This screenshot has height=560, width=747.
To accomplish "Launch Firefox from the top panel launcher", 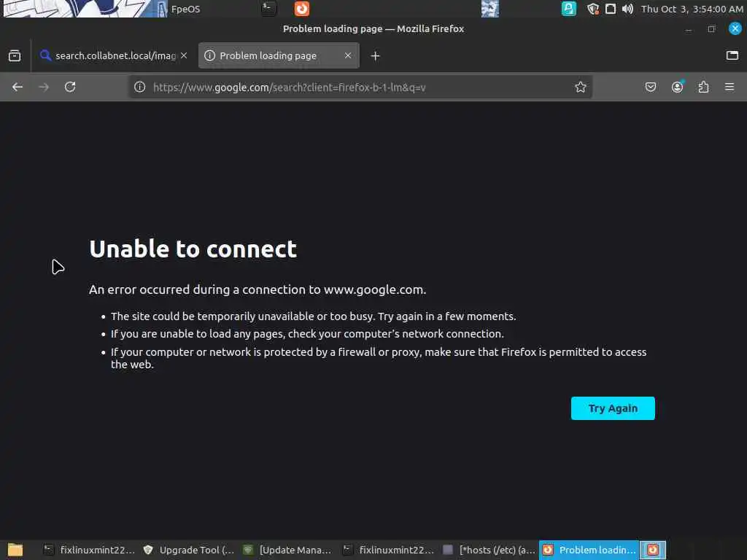I will pyautogui.click(x=301, y=9).
